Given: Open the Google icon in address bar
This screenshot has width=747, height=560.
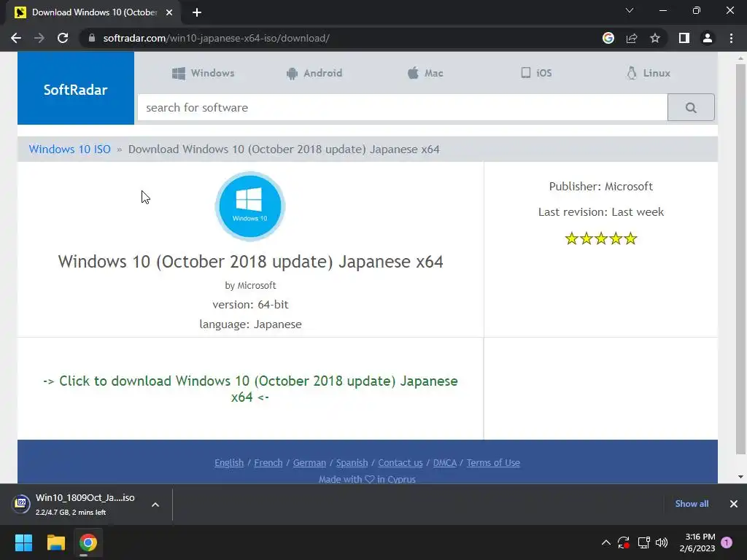Looking at the screenshot, I should (x=608, y=38).
